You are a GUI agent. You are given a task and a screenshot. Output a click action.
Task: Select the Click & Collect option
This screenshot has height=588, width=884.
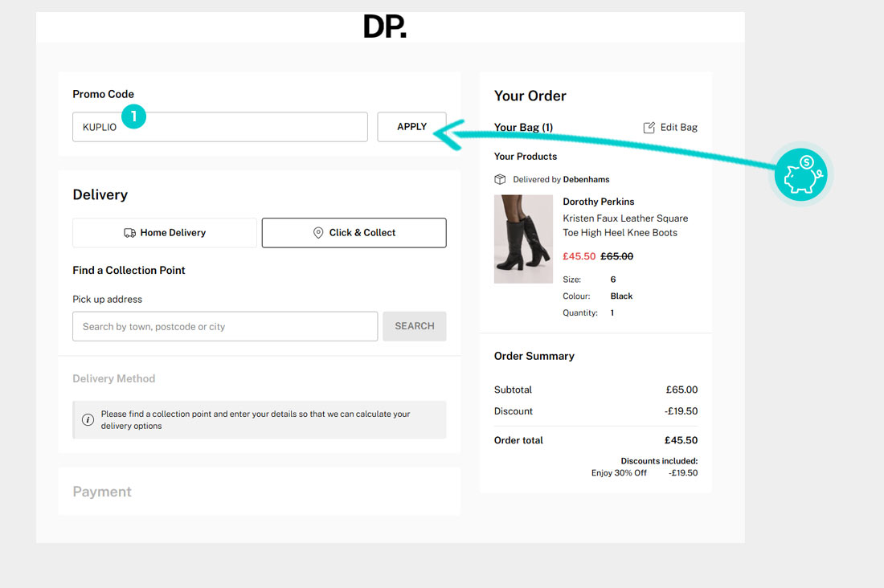point(354,232)
